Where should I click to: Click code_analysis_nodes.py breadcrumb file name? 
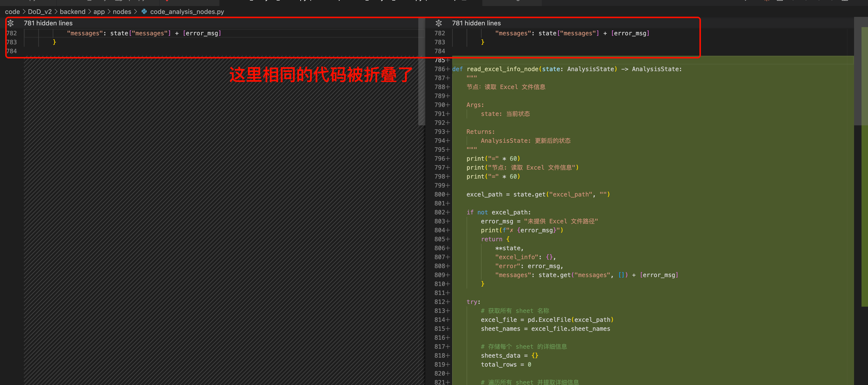pos(187,11)
